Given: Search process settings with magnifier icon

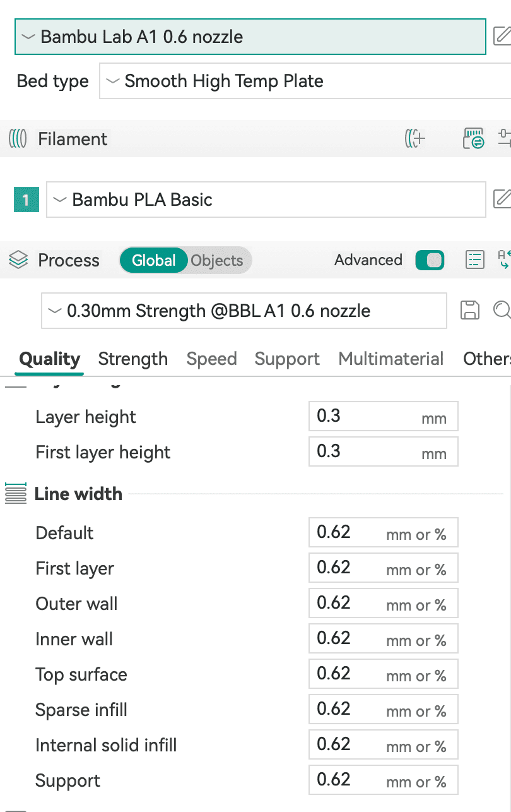Looking at the screenshot, I should [x=502, y=310].
